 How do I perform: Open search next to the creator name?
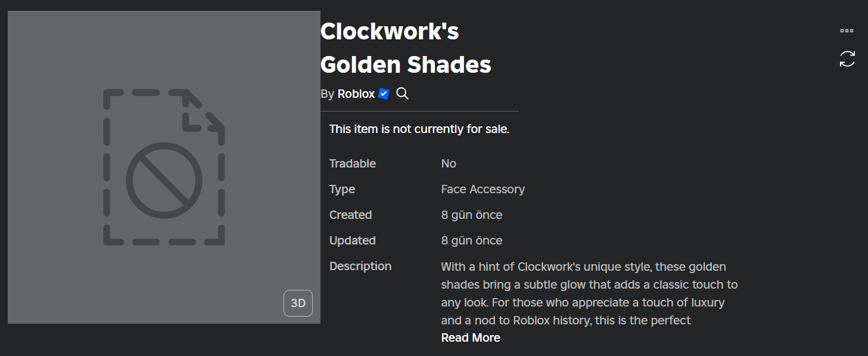tap(402, 94)
